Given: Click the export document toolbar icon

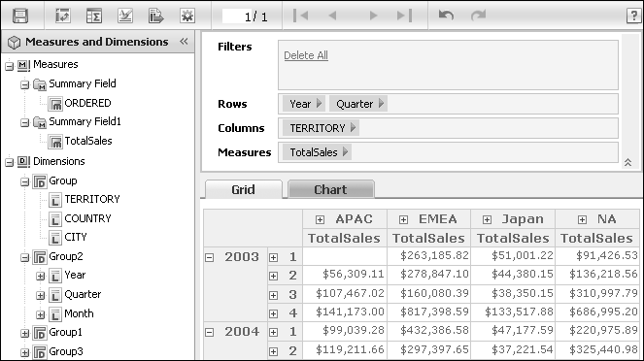Looking at the screenshot, I should point(156,16).
